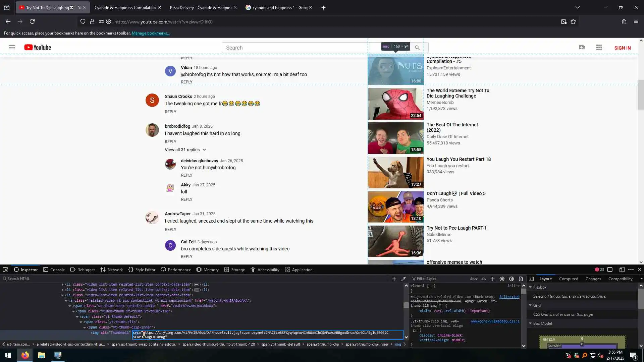Screen dimensions: 644x362
Task: Click the SIGN IN link
Action: click(622, 48)
